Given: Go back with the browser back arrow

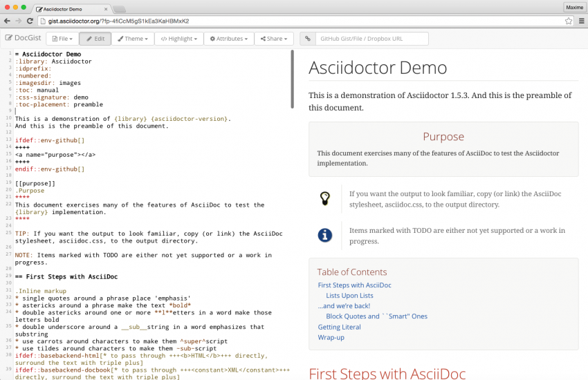Looking at the screenshot, I should coord(7,21).
